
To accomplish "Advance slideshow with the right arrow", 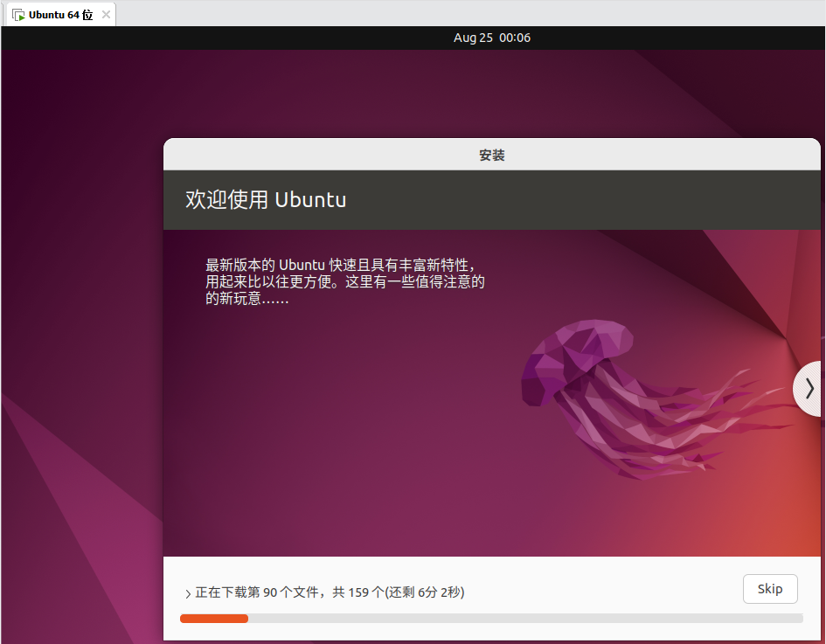I will coord(809,389).
